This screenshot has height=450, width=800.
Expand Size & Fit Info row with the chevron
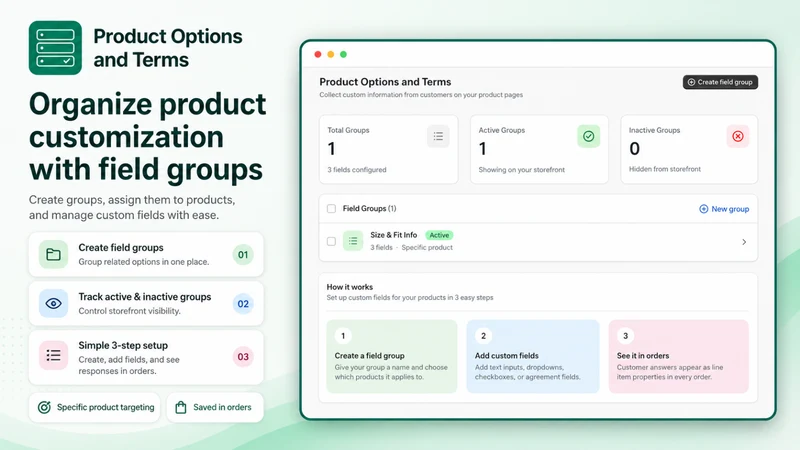click(x=744, y=242)
